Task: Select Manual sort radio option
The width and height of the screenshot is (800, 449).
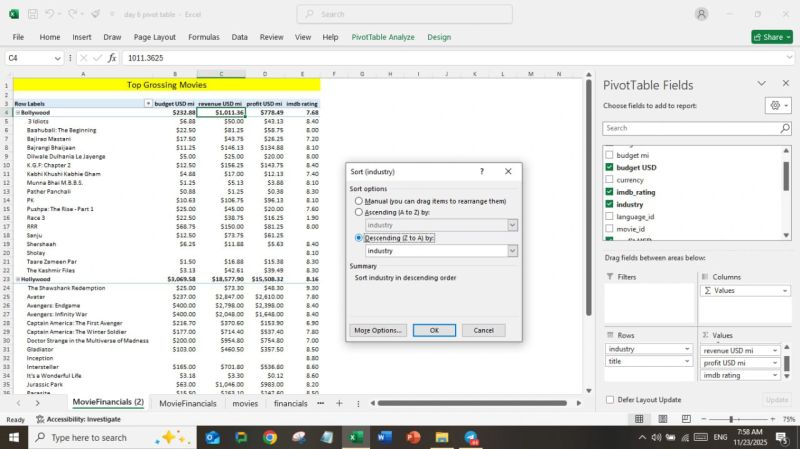Action: click(x=359, y=201)
